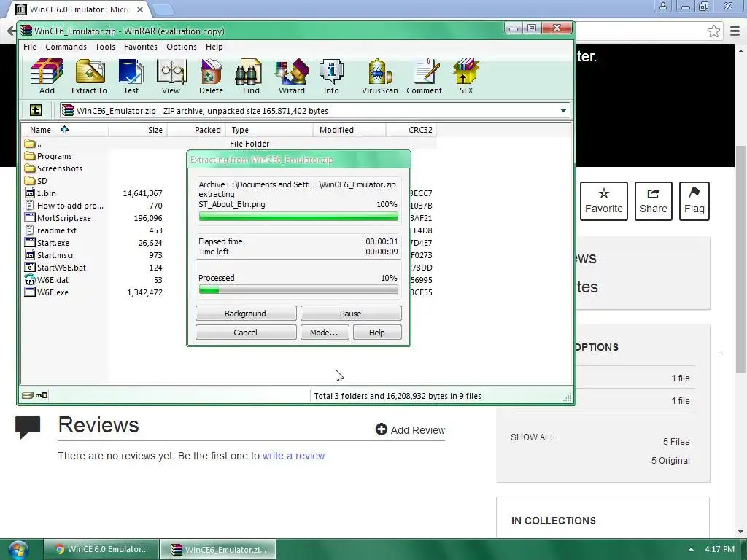
Task: Sort by CRC32 column header
Action: point(411,130)
